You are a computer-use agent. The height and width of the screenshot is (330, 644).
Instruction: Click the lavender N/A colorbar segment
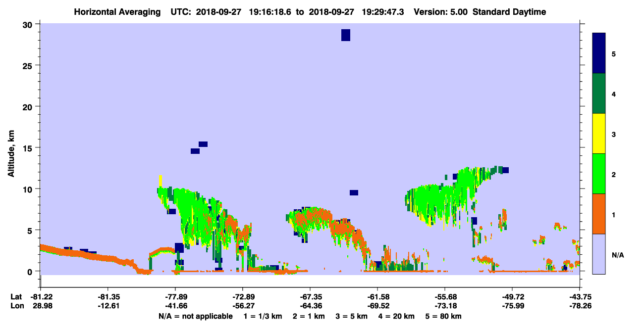pos(599,254)
